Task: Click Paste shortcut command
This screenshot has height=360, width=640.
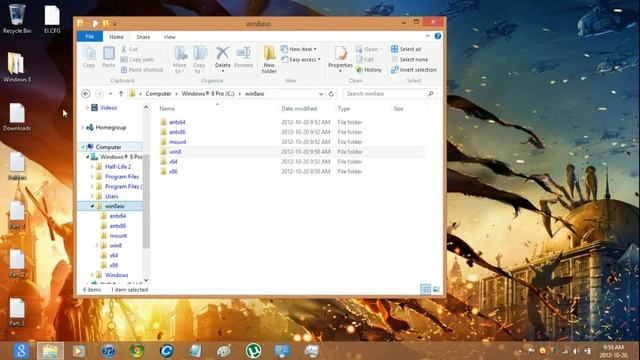Action: [142, 70]
